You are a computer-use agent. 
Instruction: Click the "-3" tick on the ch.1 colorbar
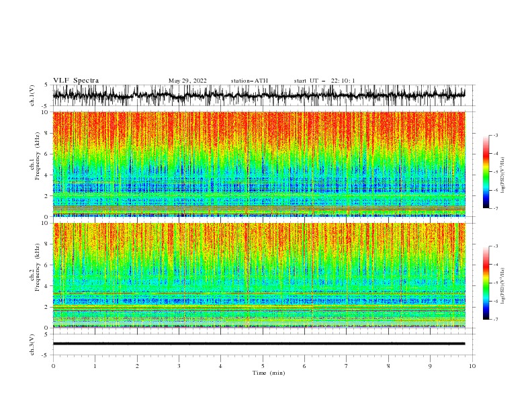495,135
